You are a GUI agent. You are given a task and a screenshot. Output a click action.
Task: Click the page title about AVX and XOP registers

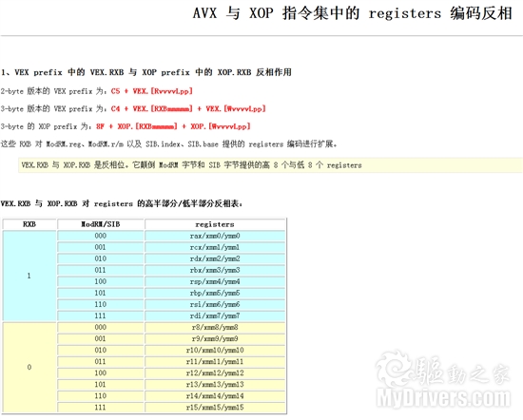352,13
